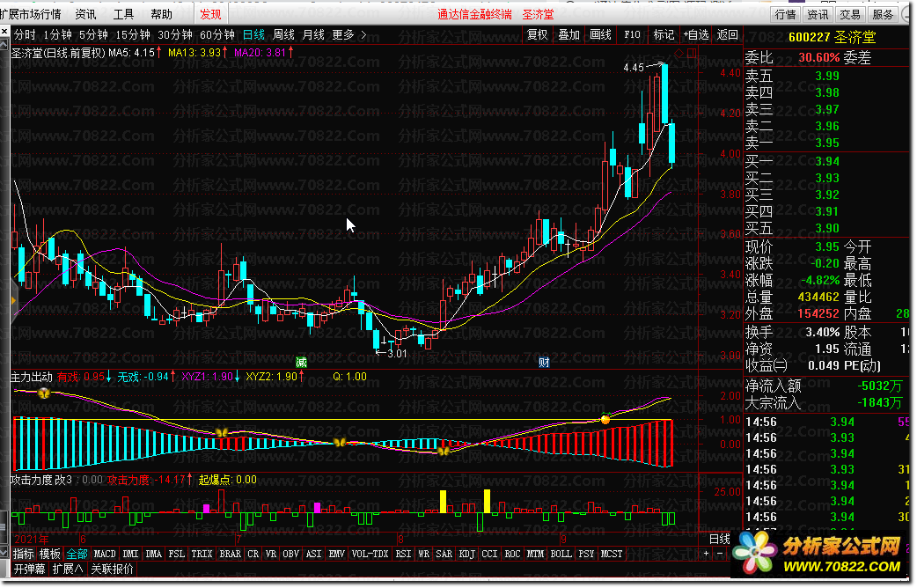Click the 日线 label beside zoom controls
Screen dimensions: 917x588
(x=719, y=539)
